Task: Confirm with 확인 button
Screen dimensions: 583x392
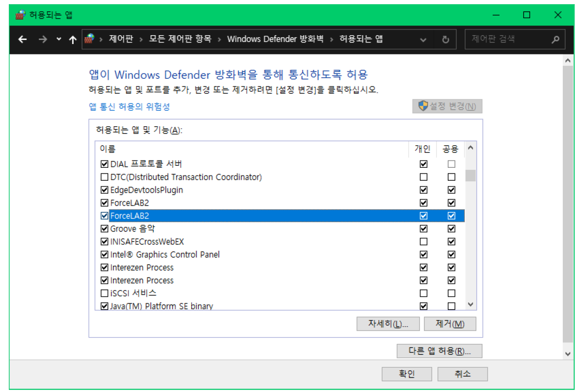Action: pyautogui.click(x=407, y=374)
